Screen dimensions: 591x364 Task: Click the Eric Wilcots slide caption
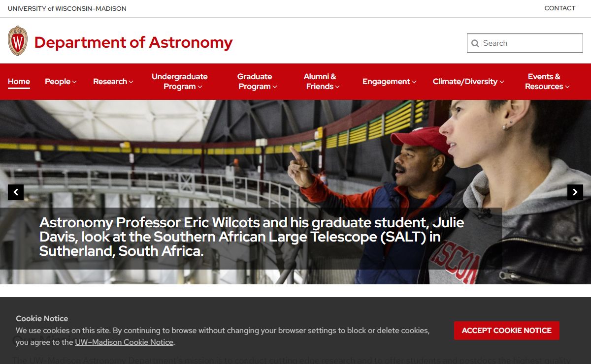[x=252, y=237]
